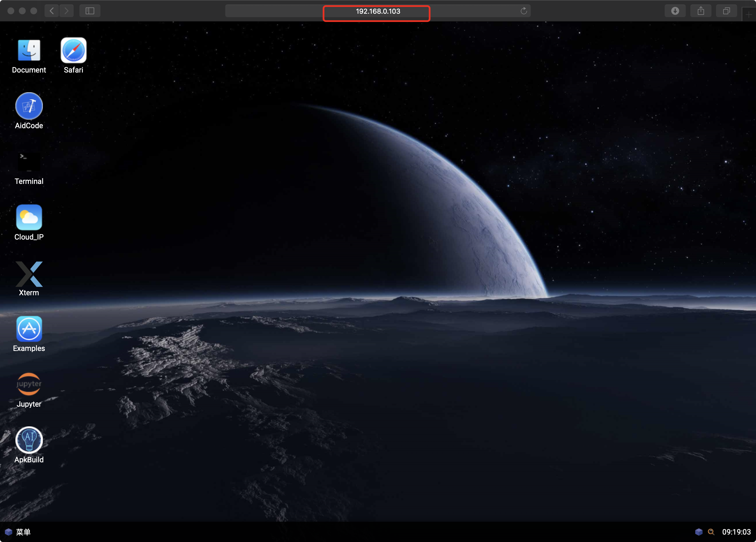Click the cube tray icon near clock

pyautogui.click(x=699, y=532)
